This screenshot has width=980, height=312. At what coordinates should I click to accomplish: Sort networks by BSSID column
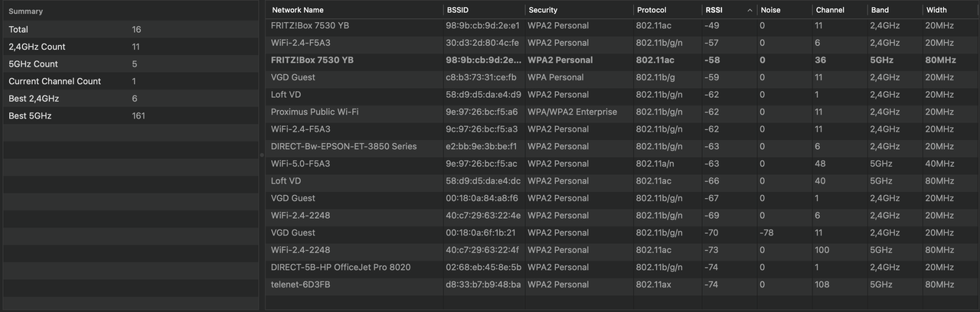[x=484, y=11]
